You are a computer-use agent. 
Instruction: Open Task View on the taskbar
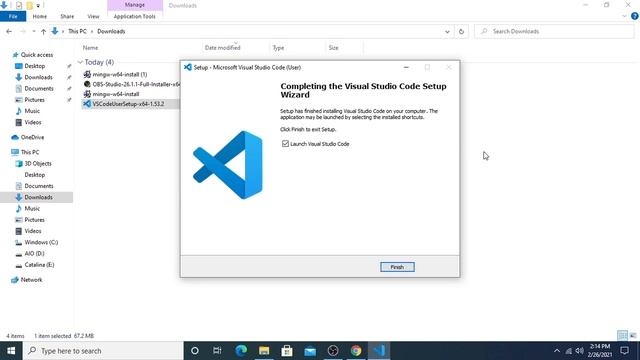coord(217,351)
